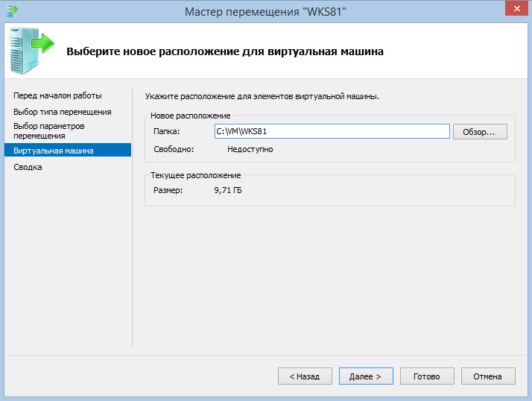
Task: Click the 'Недоступно' free space value
Action: (x=250, y=149)
